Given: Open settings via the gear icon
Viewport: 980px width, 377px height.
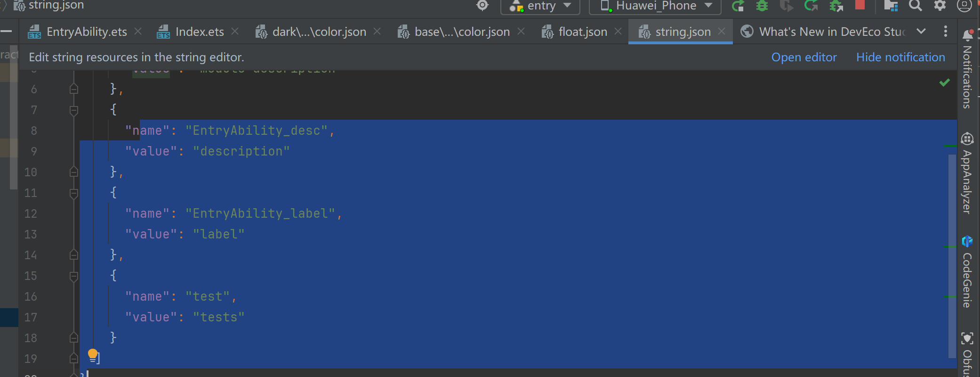Looking at the screenshot, I should (940, 5).
